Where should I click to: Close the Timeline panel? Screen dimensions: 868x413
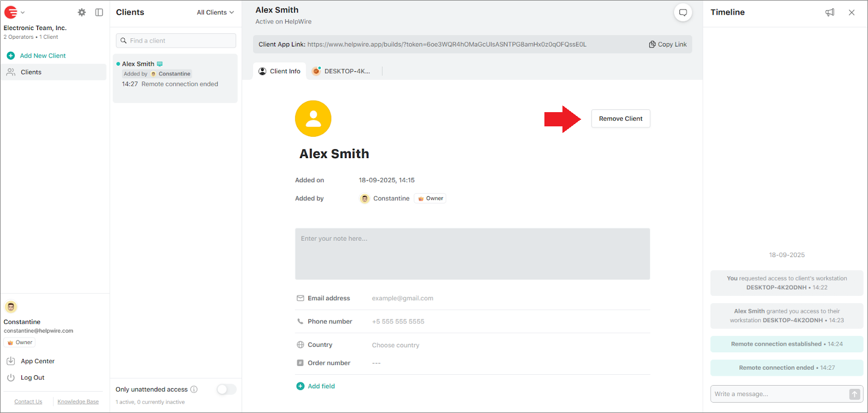click(852, 13)
